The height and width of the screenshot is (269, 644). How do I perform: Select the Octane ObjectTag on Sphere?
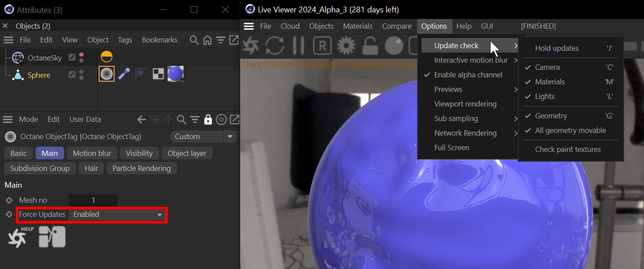pyautogui.click(x=106, y=74)
